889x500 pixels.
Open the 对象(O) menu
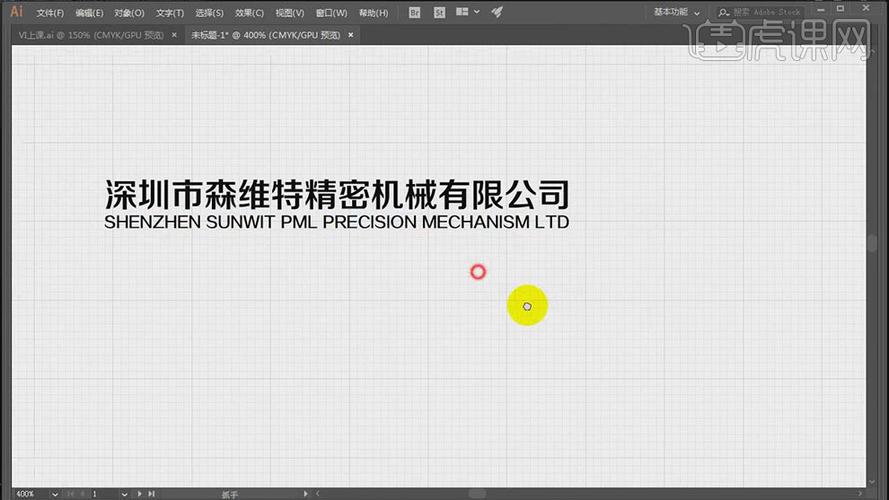pos(129,12)
